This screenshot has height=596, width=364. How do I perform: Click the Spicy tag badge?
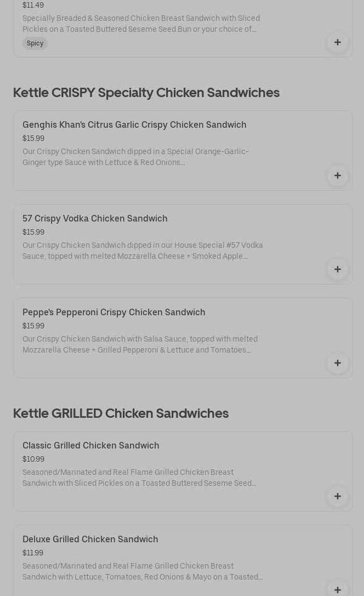coord(35,43)
